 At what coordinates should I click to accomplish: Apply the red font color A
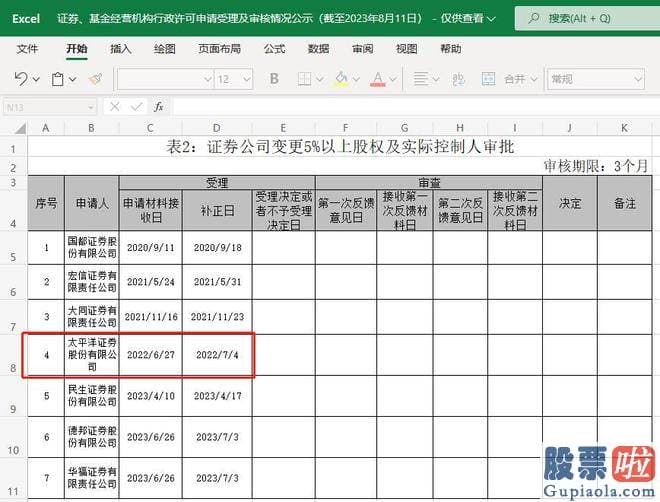[378, 79]
